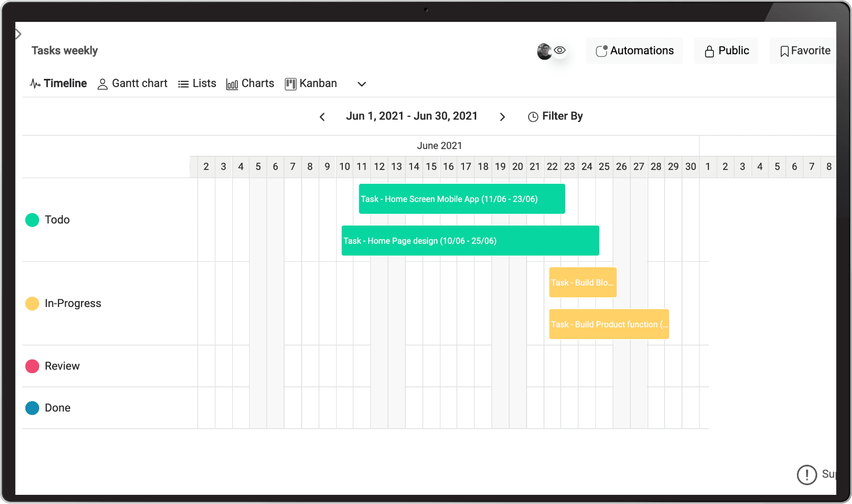The height and width of the screenshot is (504, 852).
Task: Toggle the eye watch icon
Action: [560, 50]
